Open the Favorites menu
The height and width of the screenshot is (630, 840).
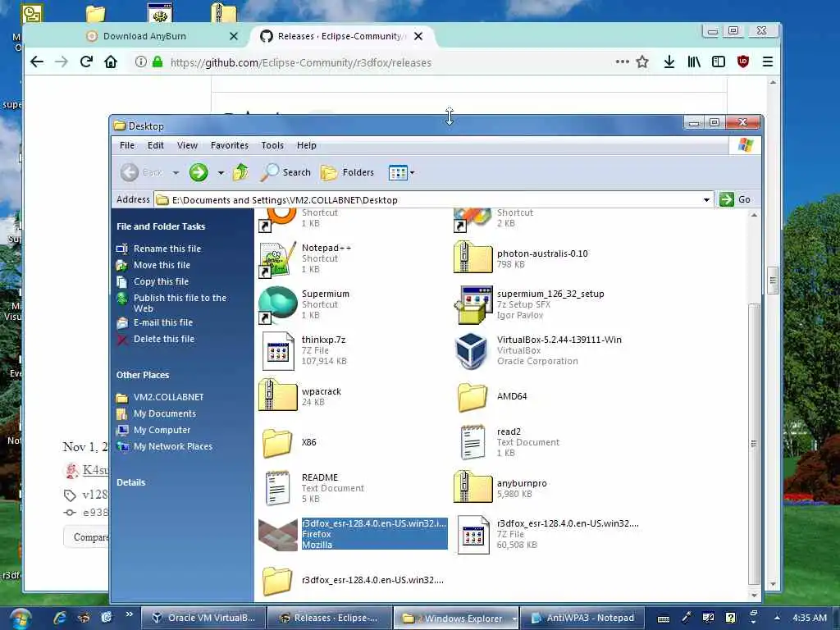pos(230,145)
